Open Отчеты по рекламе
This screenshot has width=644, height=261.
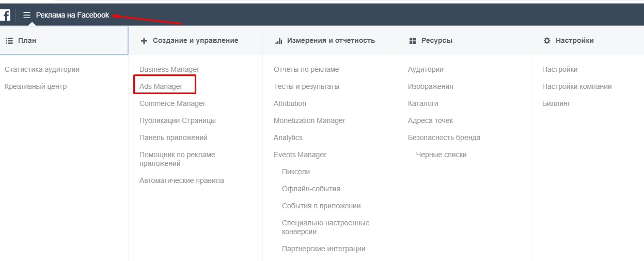(x=306, y=69)
